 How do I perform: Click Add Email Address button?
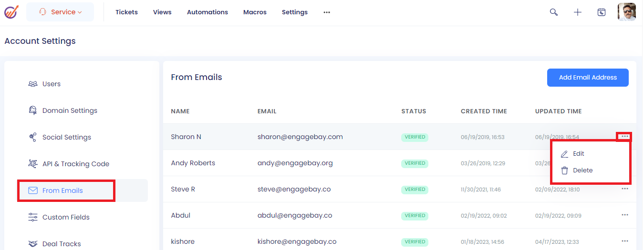(588, 78)
